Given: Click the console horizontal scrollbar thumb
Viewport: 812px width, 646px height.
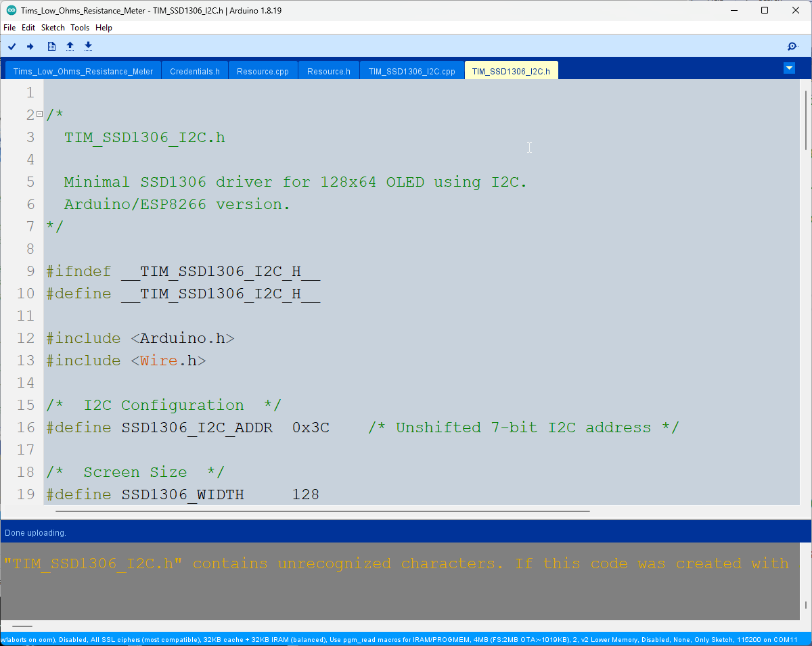Looking at the screenshot, I should [22, 626].
